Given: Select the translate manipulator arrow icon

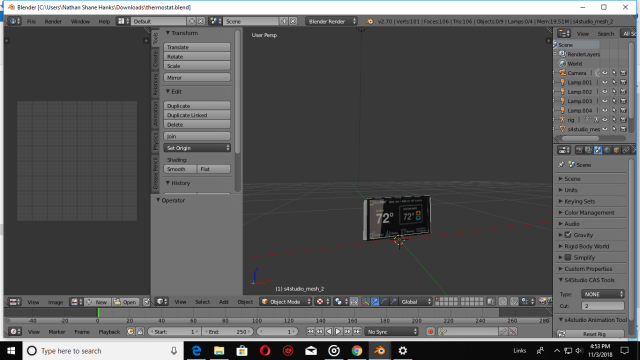Looking at the screenshot, I should [375, 302].
